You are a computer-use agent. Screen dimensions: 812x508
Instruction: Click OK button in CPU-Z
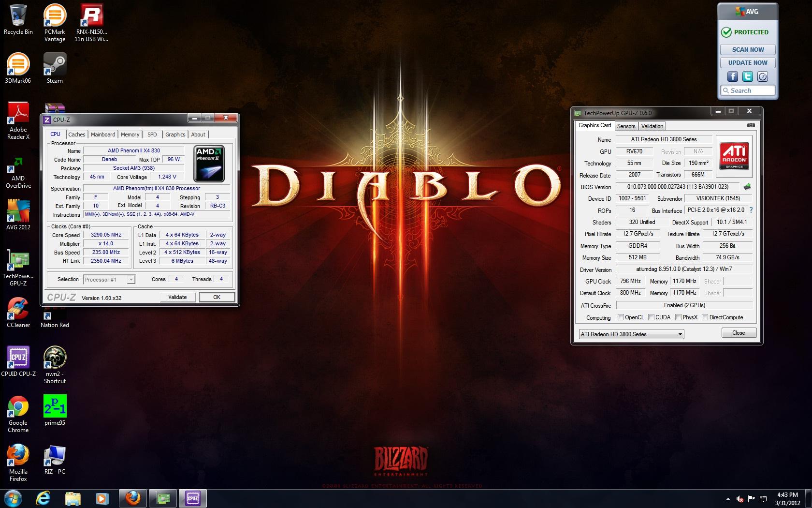coord(217,297)
